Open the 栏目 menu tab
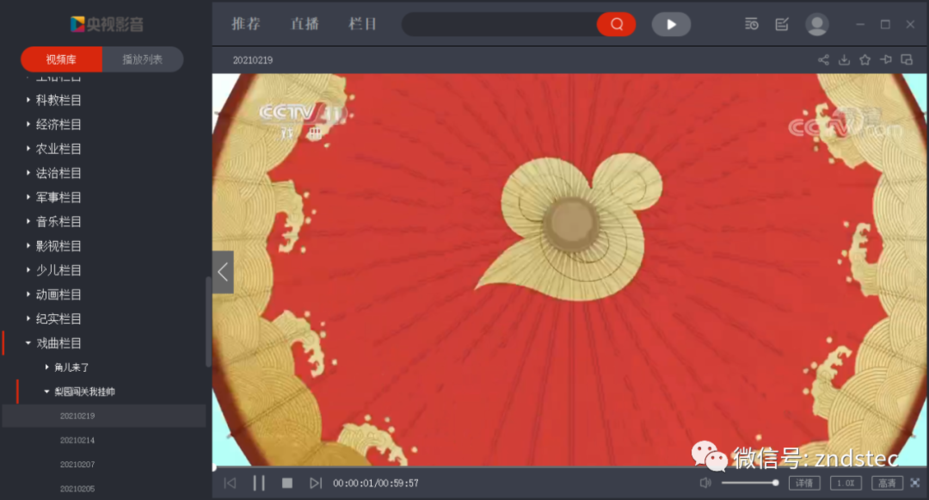The width and height of the screenshot is (929, 500). 363,24
